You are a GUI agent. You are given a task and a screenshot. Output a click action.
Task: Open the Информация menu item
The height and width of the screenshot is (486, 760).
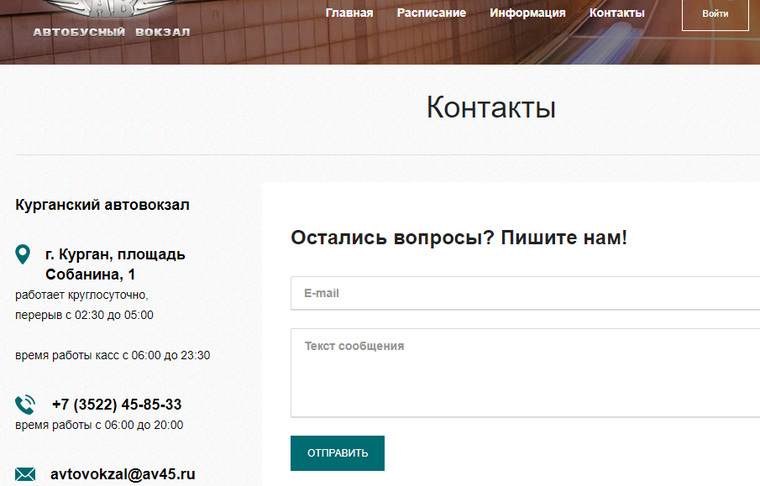click(527, 13)
